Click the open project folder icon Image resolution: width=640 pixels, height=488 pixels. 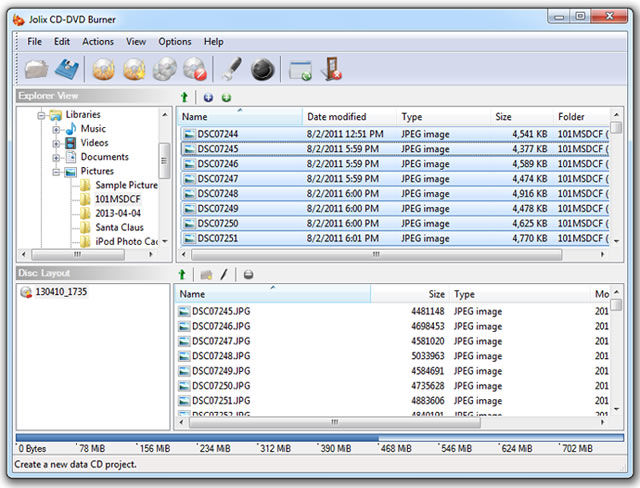[x=36, y=69]
